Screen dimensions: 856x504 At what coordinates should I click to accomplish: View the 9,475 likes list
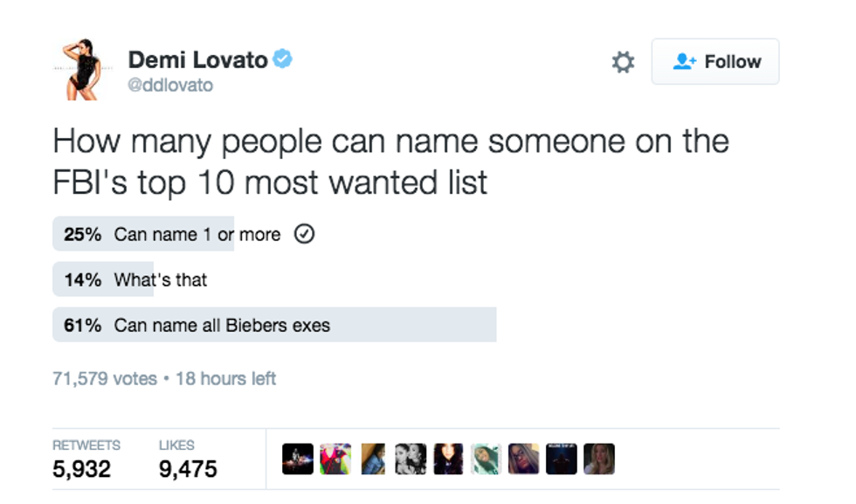188,468
